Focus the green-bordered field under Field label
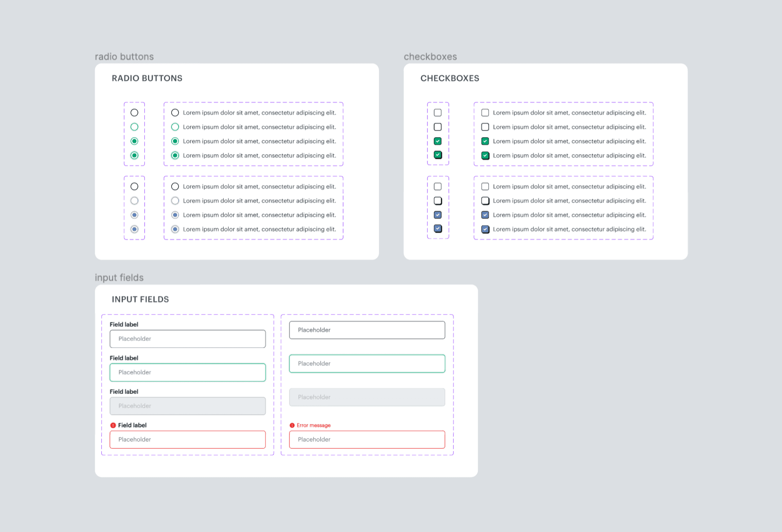Viewport: 782px width, 532px height. 188,372
